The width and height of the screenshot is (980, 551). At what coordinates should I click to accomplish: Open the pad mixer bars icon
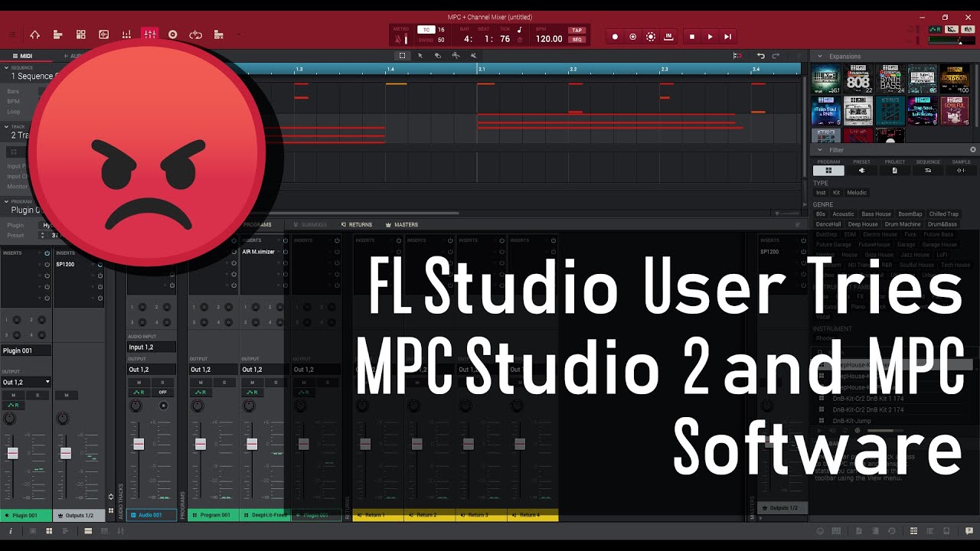tap(126, 35)
